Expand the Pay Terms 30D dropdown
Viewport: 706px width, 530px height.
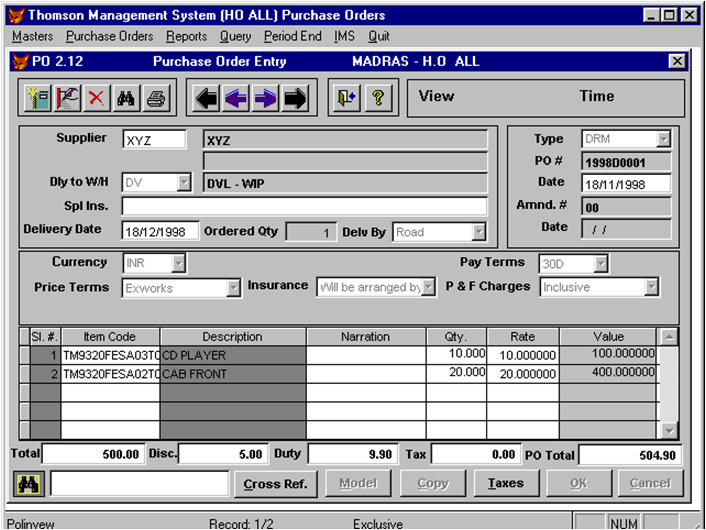[601, 264]
